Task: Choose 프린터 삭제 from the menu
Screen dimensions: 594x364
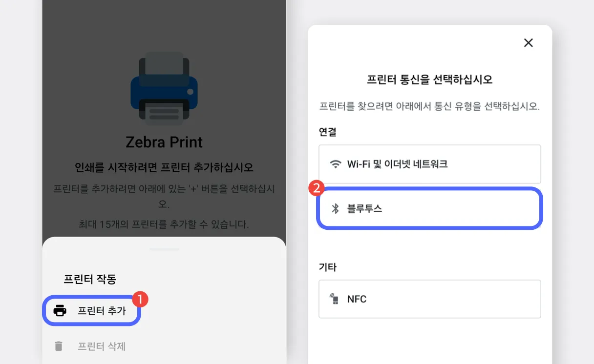Action: click(102, 346)
